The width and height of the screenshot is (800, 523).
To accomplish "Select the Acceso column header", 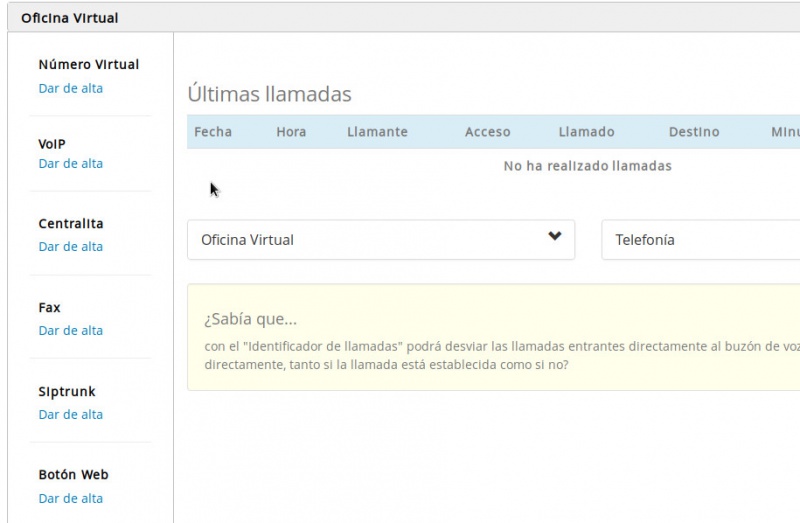I will click(487, 132).
